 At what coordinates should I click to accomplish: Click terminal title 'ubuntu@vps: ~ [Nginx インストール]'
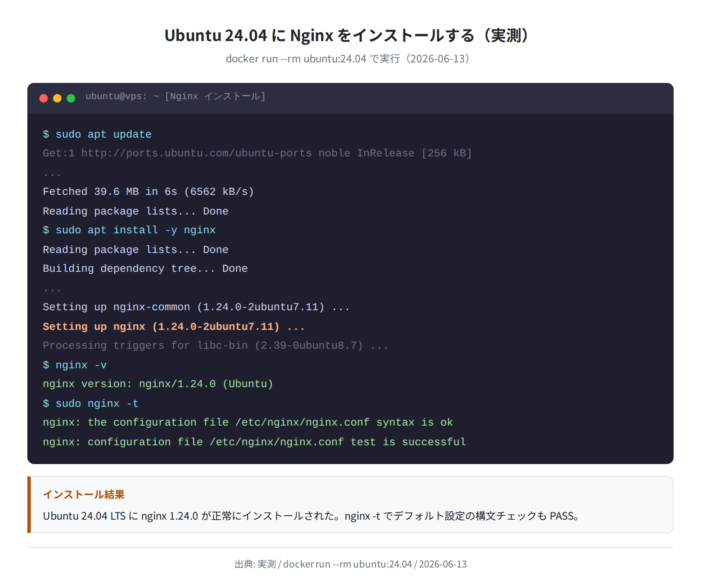point(175,97)
